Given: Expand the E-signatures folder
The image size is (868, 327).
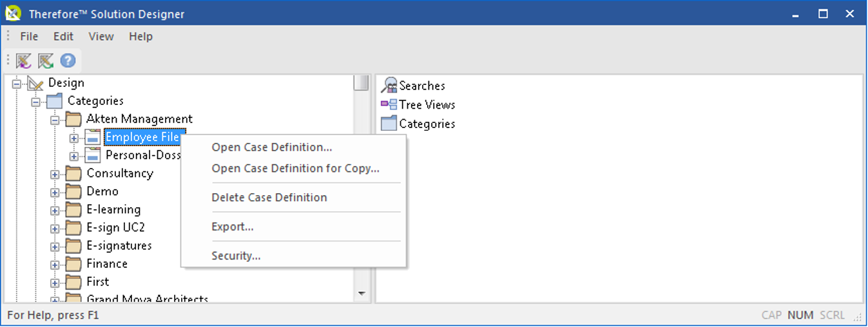Looking at the screenshot, I should tap(55, 246).
